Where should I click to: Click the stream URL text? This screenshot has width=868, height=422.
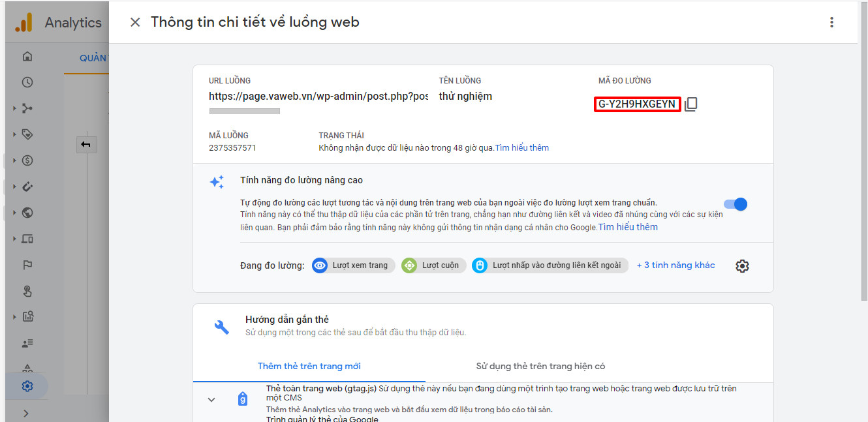(318, 97)
